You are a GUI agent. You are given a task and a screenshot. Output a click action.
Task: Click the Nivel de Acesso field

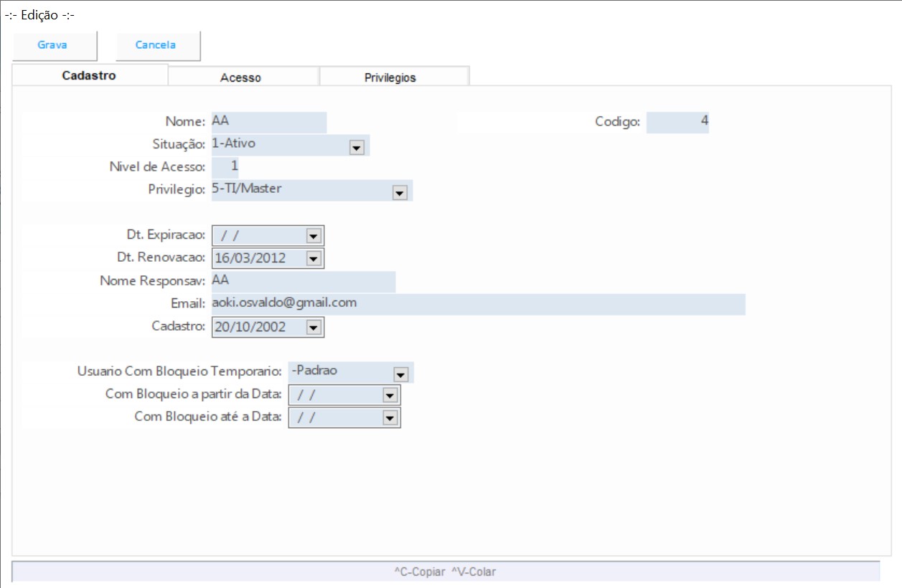pos(225,167)
